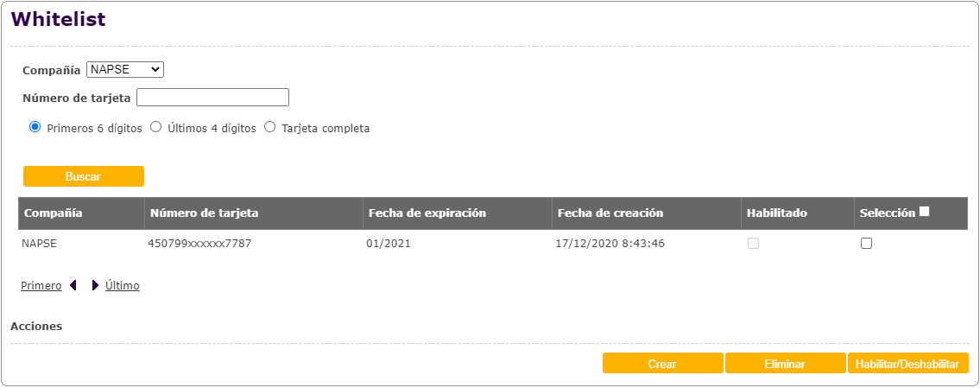Click the Número de tarjeta input field
Screen dimensions: 980x388
(x=212, y=97)
